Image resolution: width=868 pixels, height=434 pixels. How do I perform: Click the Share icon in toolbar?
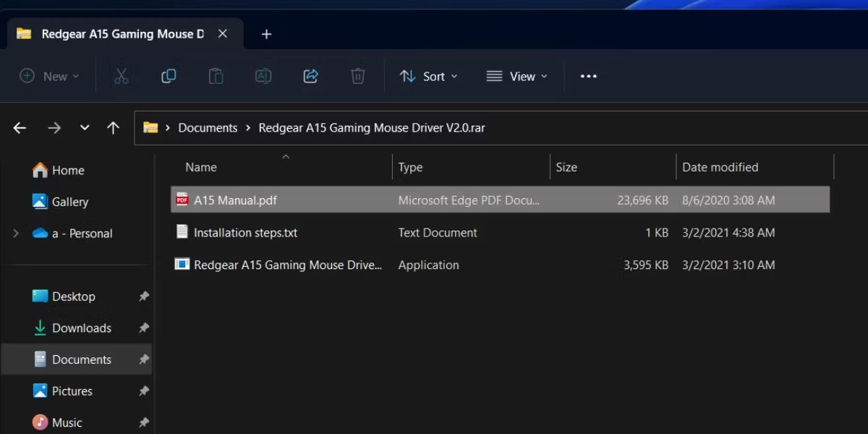pos(311,76)
